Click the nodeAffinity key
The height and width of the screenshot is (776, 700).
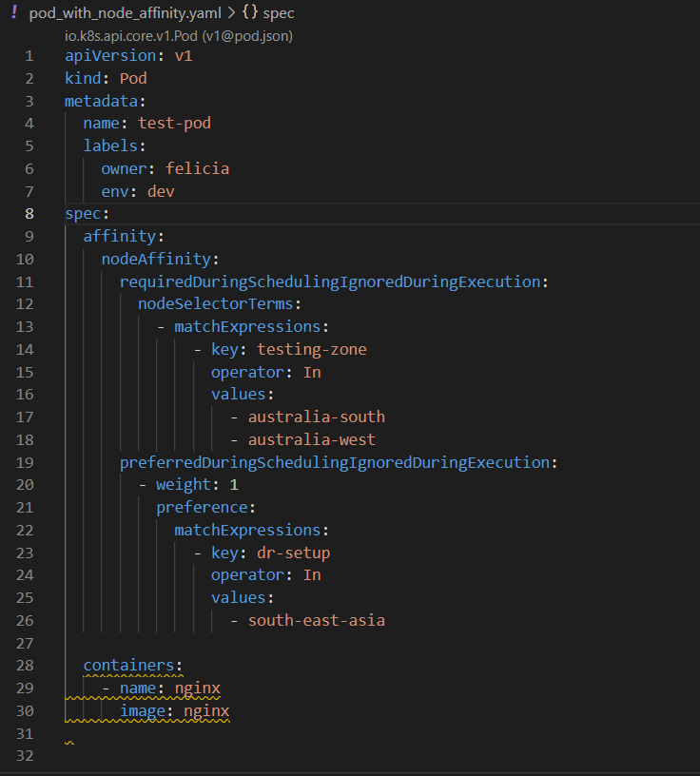point(156,259)
